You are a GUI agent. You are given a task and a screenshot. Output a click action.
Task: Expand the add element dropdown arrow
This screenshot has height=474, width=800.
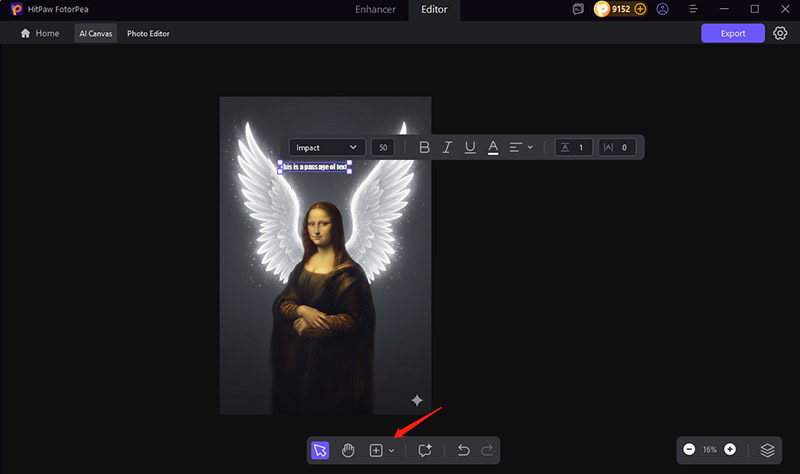pyautogui.click(x=391, y=451)
